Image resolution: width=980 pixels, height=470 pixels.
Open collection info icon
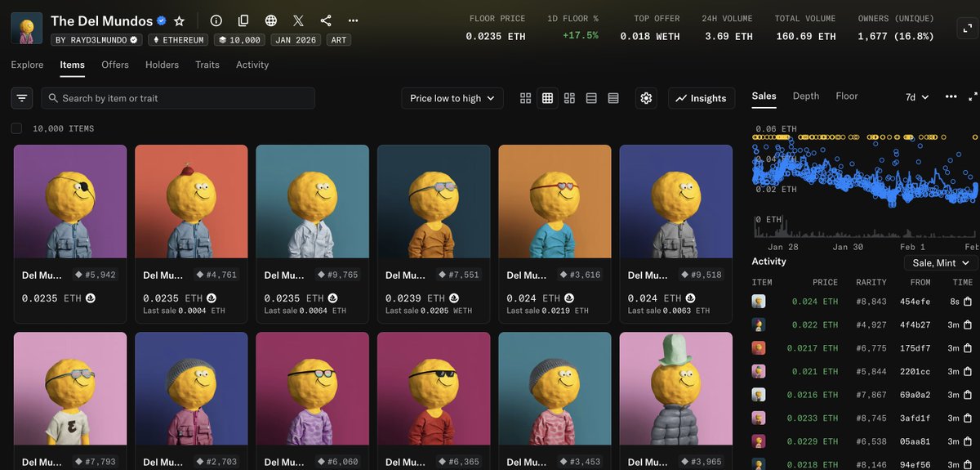[216, 20]
